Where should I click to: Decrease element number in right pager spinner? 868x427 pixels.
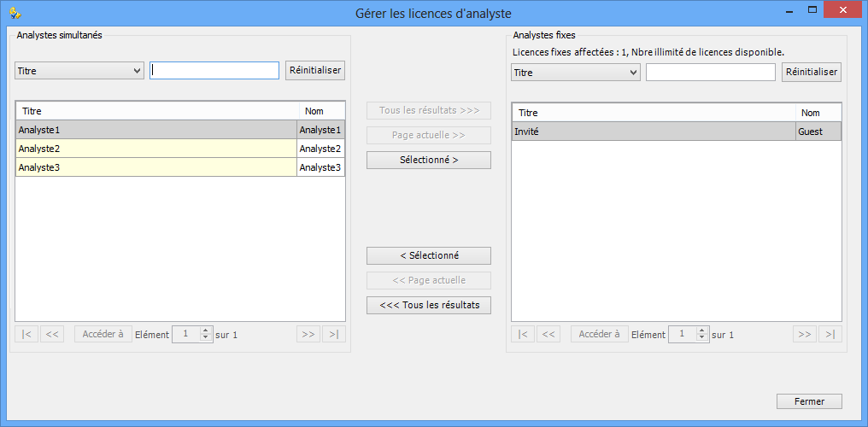pos(702,337)
